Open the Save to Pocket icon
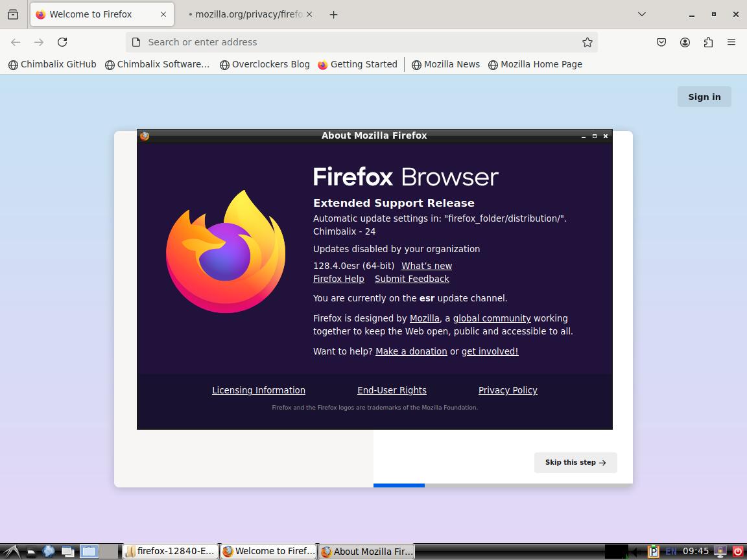Viewport: 747px width, 560px height. [661, 42]
